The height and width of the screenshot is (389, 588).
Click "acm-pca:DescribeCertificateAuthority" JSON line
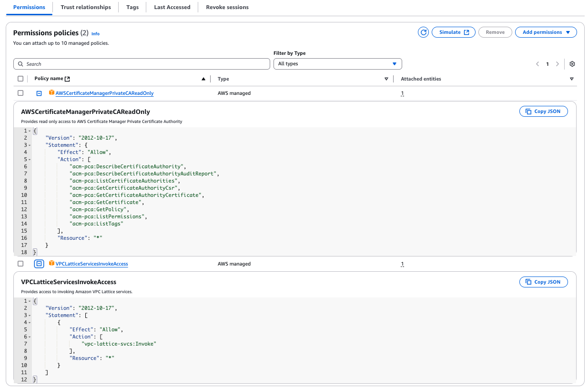point(127,166)
